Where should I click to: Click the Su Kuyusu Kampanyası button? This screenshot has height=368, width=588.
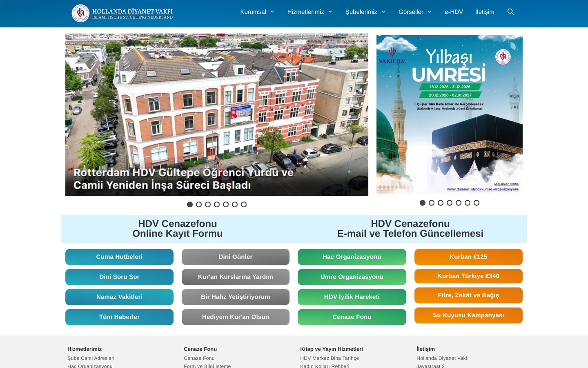468,315
